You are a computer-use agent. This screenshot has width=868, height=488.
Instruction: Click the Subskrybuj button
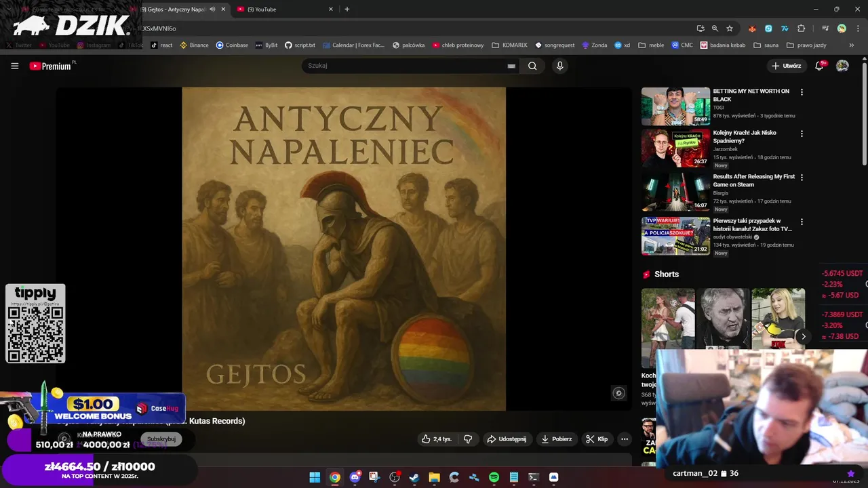coord(161,439)
